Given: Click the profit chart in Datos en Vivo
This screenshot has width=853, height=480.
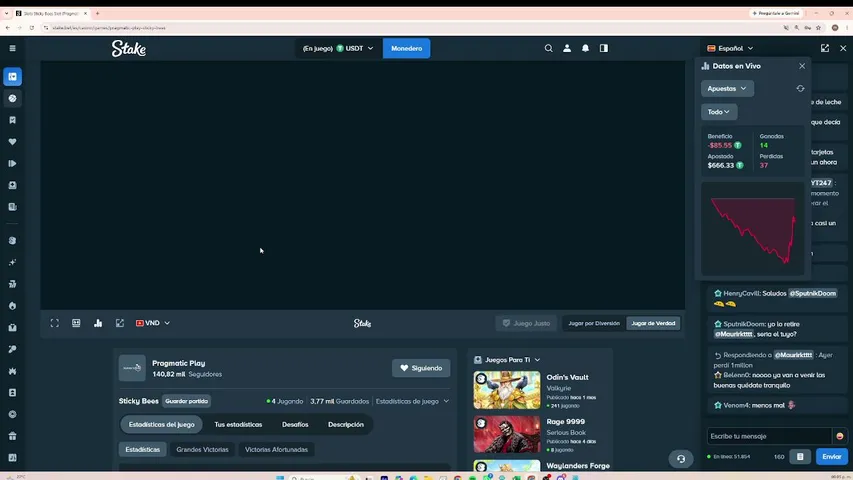Looking at the screenshot, I should coord(752,229).
